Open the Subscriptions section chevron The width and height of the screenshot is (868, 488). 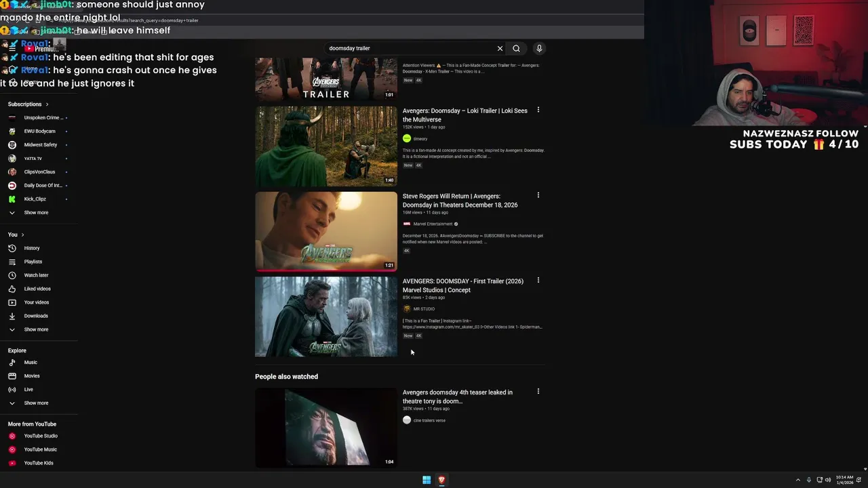pos(47,104)
